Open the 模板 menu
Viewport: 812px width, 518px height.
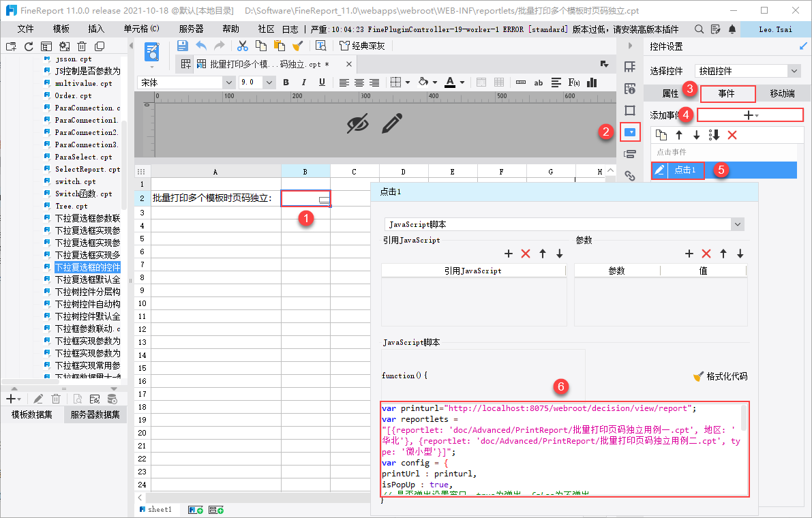(x=61, y=29)
